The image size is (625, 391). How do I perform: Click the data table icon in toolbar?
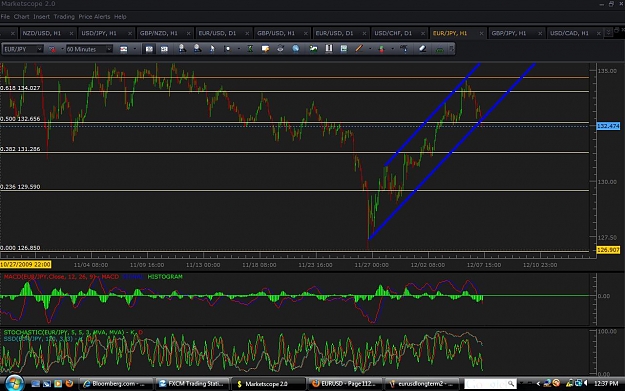pos(344,49)
